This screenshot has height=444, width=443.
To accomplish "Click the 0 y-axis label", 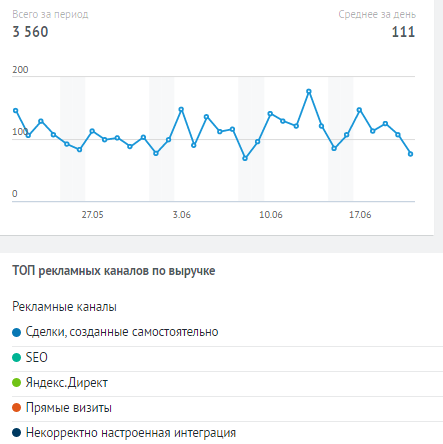I will point(15,194).
